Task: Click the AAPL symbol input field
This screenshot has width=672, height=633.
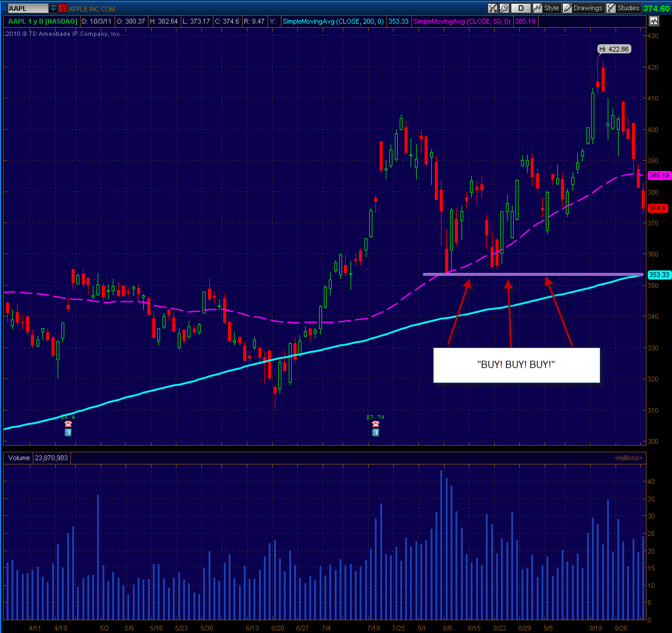Action: pos(29,8)
